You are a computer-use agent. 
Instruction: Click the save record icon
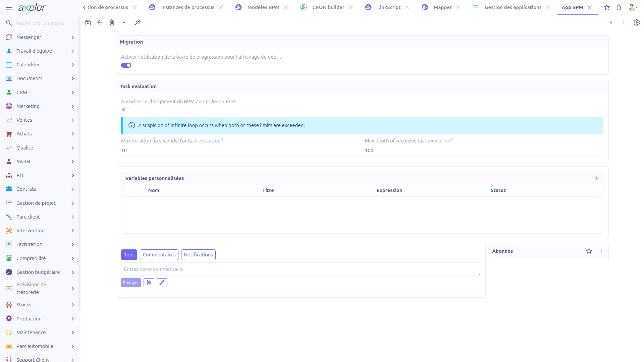click(x=88, y=22)
